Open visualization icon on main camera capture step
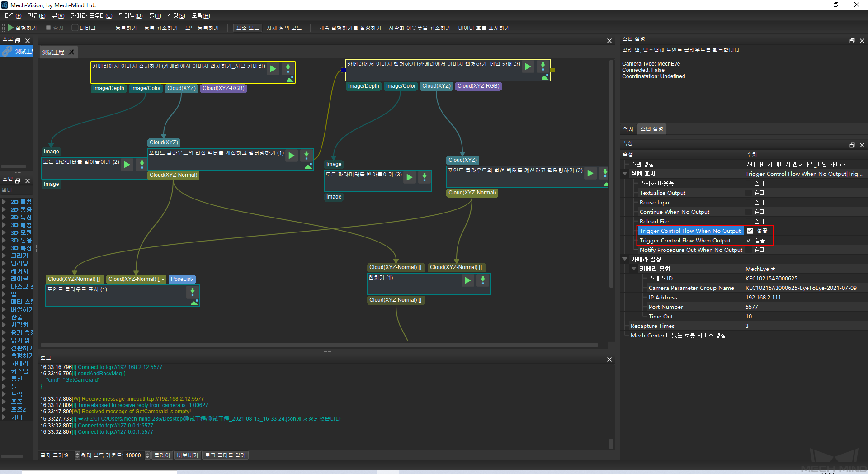The image size is (868, 474). [545, 77]
